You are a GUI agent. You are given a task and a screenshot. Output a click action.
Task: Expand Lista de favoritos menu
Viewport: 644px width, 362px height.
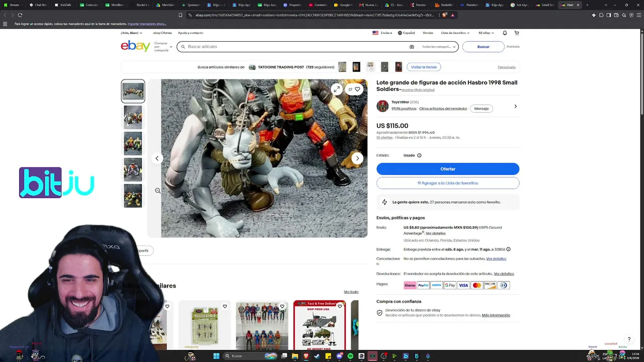[x=455, y=33]
